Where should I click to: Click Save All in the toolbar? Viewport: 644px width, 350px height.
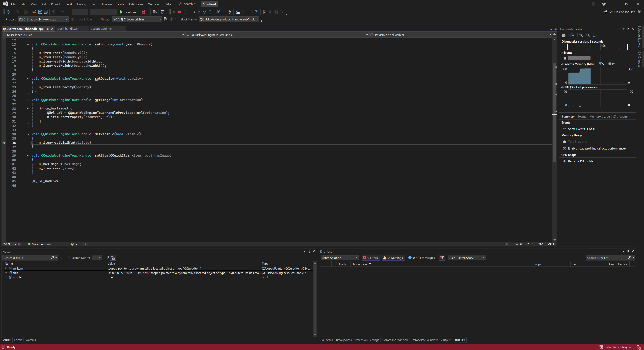[x=46, y=12]
